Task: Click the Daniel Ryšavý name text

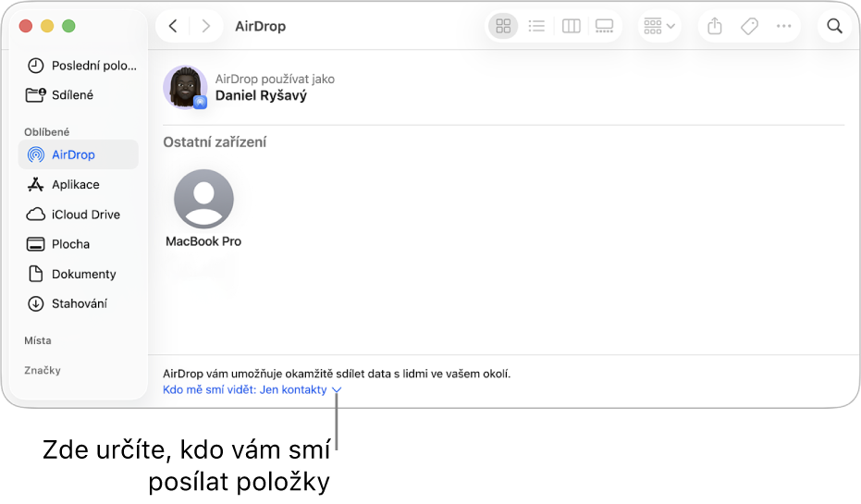Action: click(261, 95)
